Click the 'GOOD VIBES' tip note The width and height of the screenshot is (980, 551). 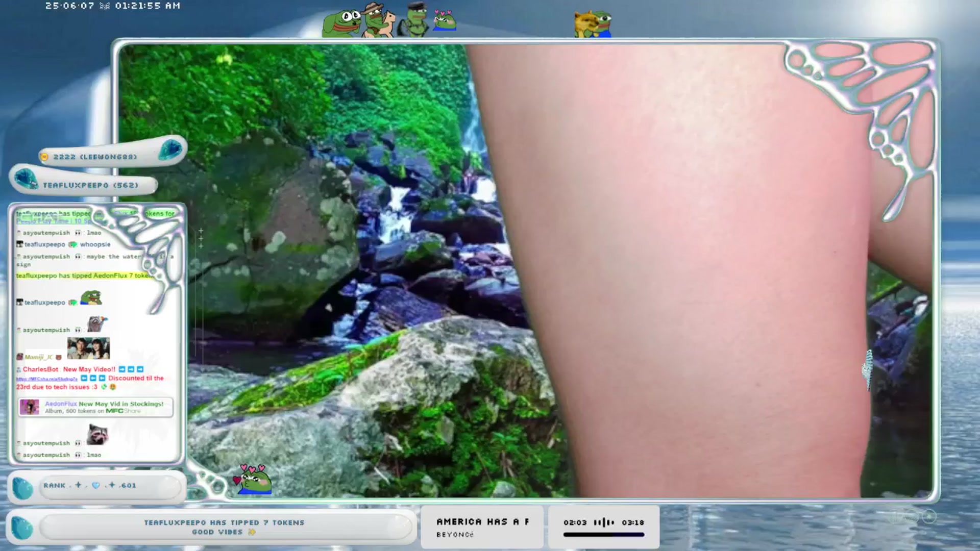(x=217, y=532)
